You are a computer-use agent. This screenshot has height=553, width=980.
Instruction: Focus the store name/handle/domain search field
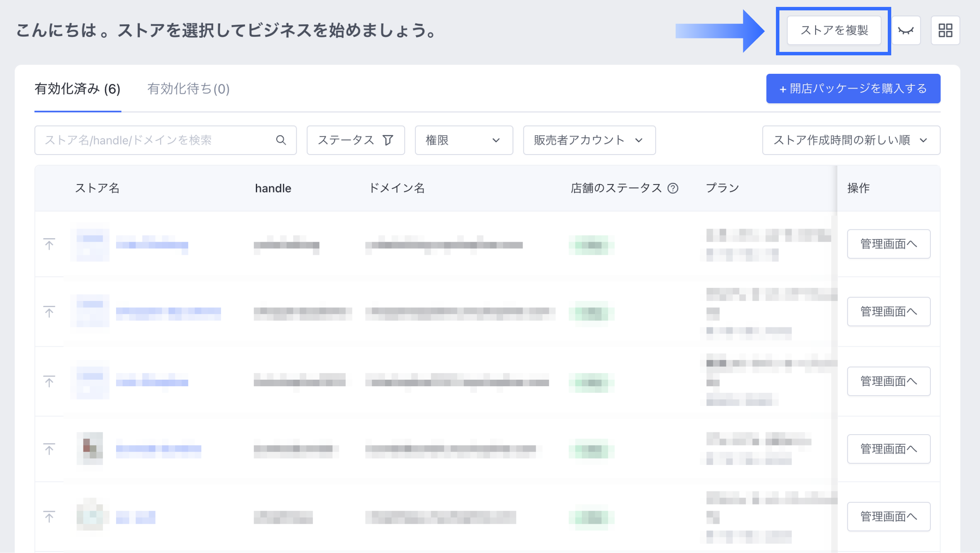pos(165,140)
